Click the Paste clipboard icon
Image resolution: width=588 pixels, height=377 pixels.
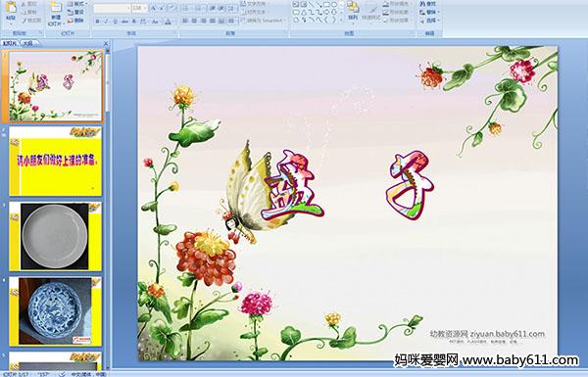11,11
